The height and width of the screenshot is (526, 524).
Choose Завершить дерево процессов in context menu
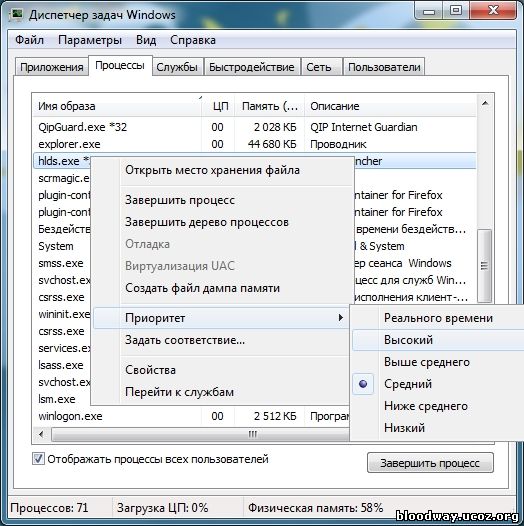207,222
